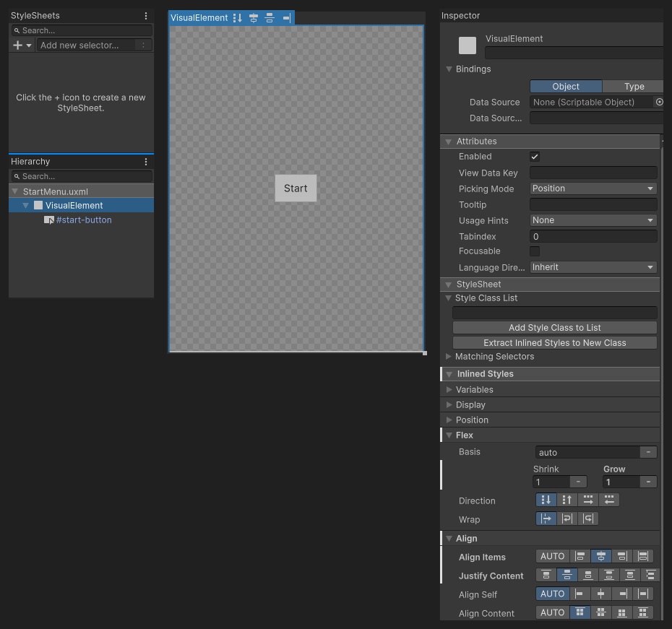672x629 pixels.
Task: Expand the Display section
Action: (449, 404)
